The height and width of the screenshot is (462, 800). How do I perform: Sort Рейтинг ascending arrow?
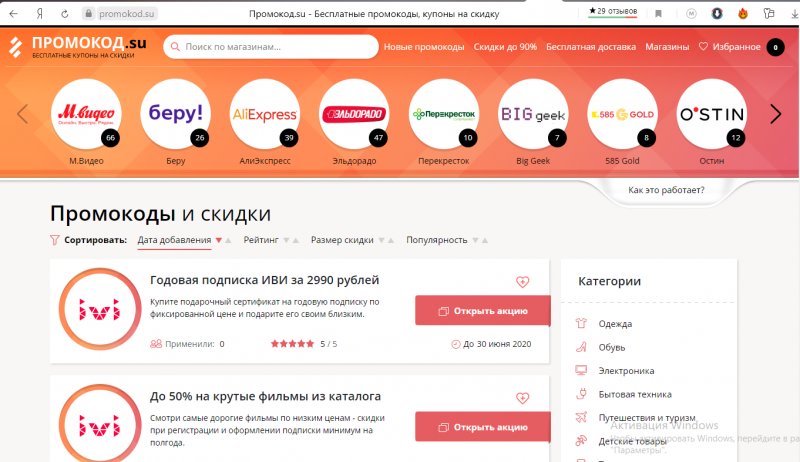295,240
